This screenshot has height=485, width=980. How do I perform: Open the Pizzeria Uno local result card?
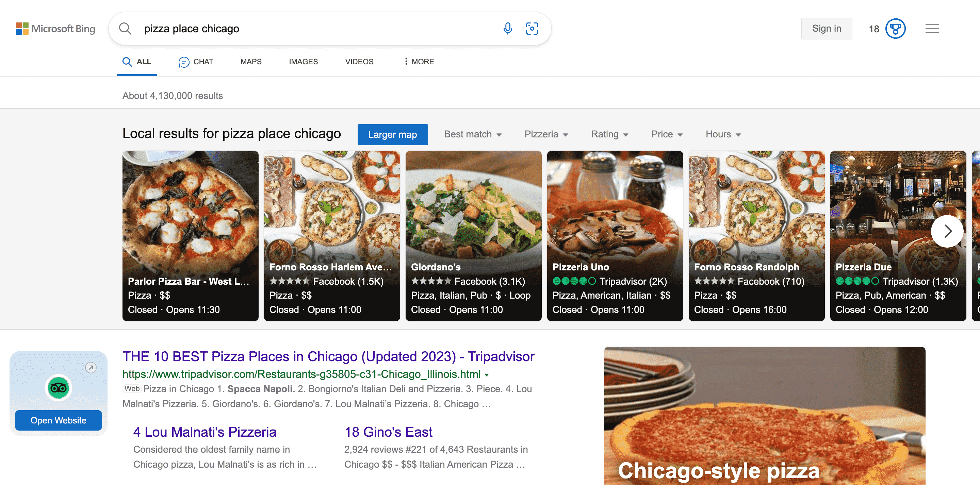click(615, 236)
